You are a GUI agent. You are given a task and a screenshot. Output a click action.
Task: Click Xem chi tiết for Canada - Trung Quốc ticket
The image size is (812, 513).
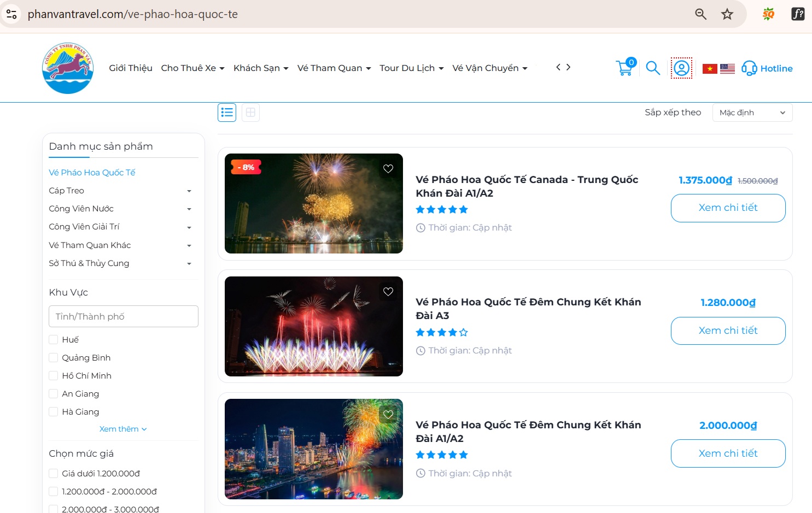(728, 208)
